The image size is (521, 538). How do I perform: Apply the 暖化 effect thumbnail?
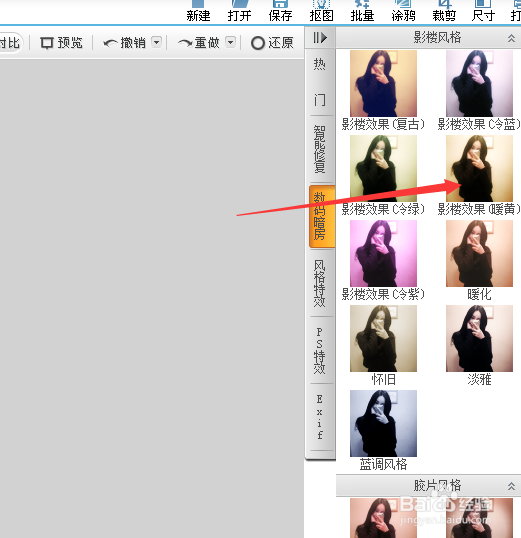tap(479, 253)
